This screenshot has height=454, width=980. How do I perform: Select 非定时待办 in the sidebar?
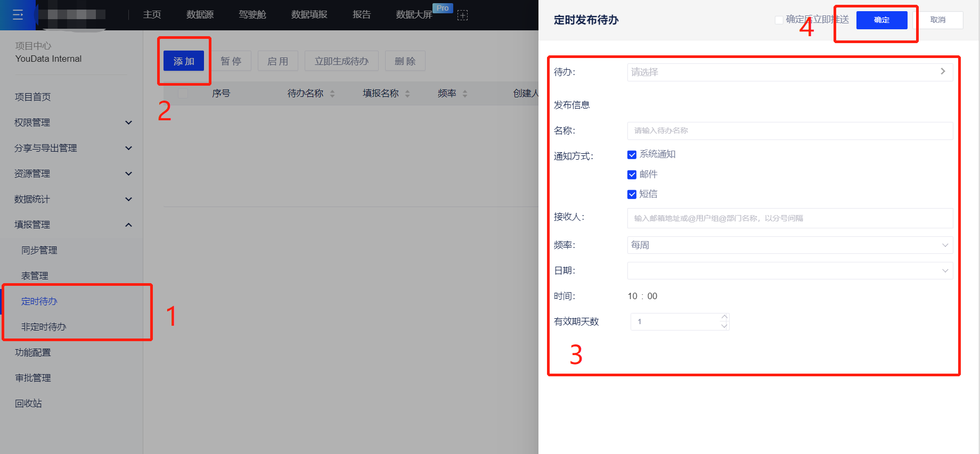(x=44, y=327)
